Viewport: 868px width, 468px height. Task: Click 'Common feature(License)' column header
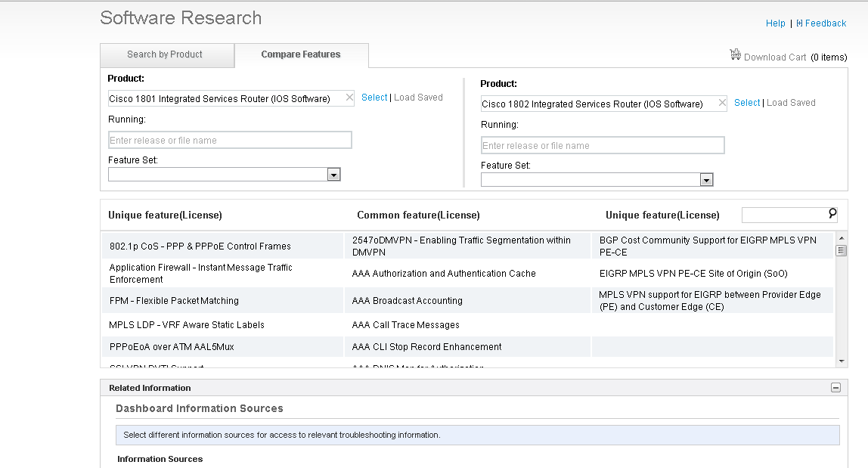[419, 215]
